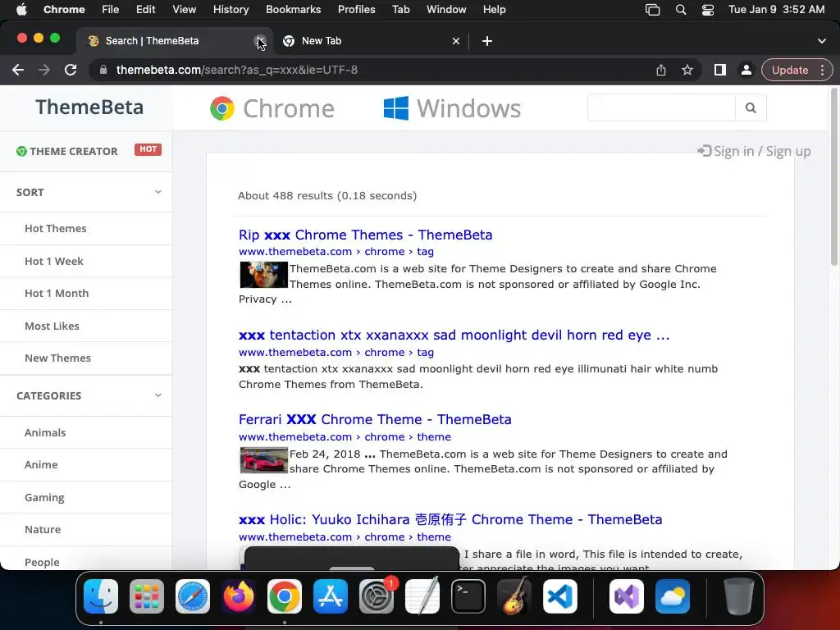Open the Profiles menu
Image resolution: width=840 pixels, height=630 pixels.
[356, 10]
